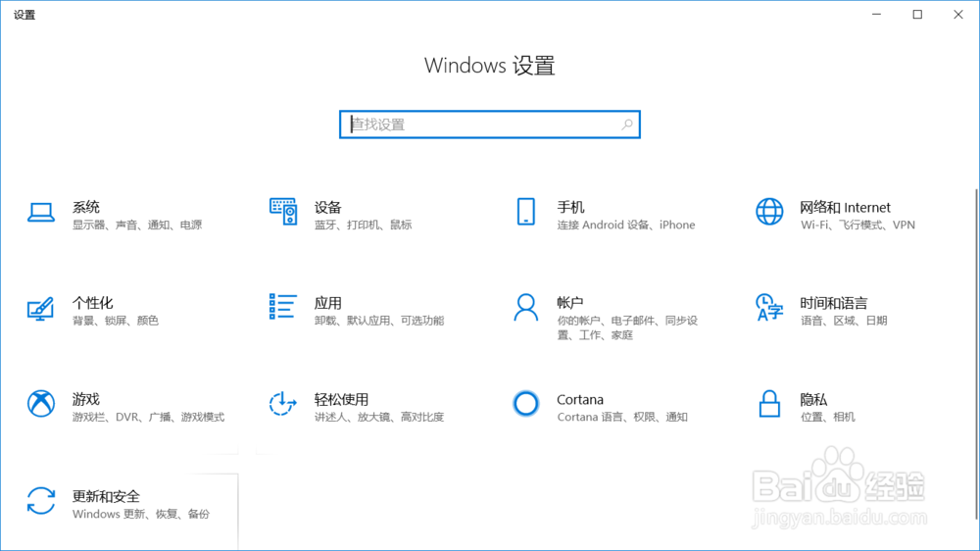Open the 帐户 person icon

coord(526,307)
